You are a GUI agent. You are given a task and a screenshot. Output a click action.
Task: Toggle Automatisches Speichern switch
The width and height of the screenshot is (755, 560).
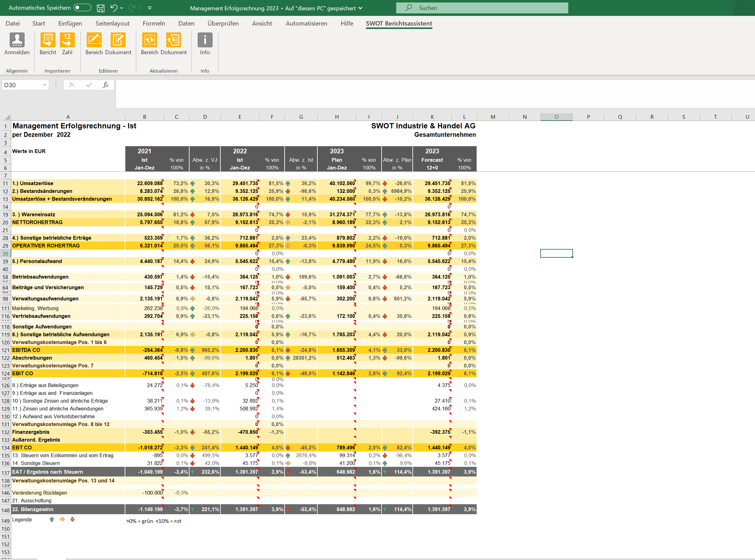pos(82,8)
